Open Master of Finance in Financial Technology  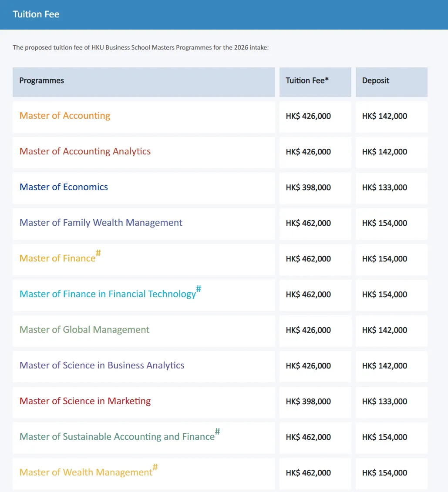(x=108, y=294)
